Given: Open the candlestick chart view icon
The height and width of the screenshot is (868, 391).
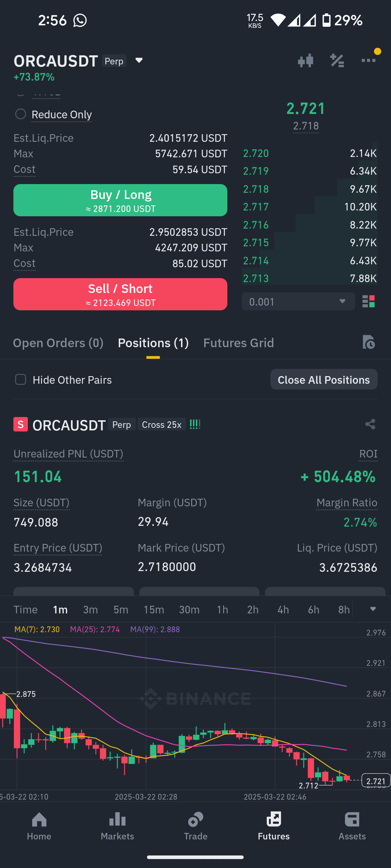Looking at the screenshot, I should coord(305,60).
